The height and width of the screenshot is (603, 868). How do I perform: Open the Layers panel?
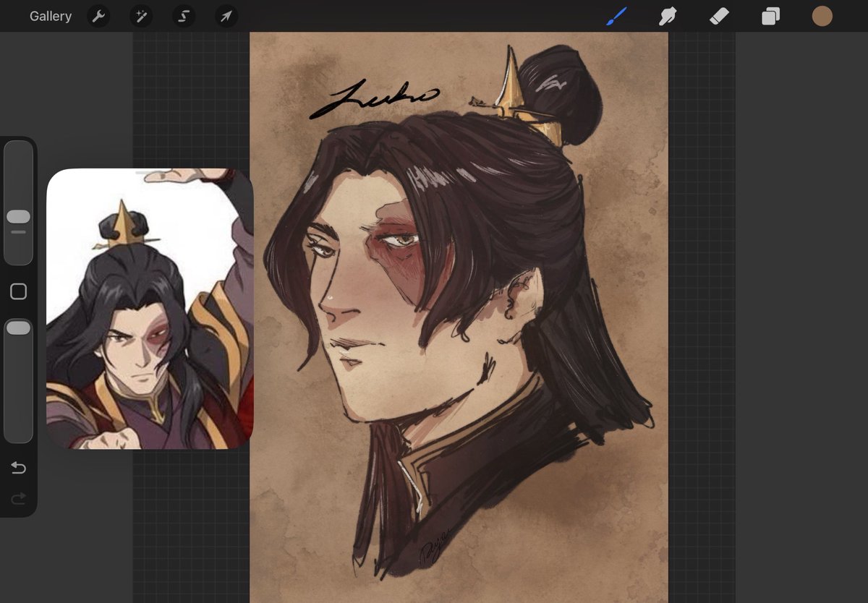tap(770, 16)
